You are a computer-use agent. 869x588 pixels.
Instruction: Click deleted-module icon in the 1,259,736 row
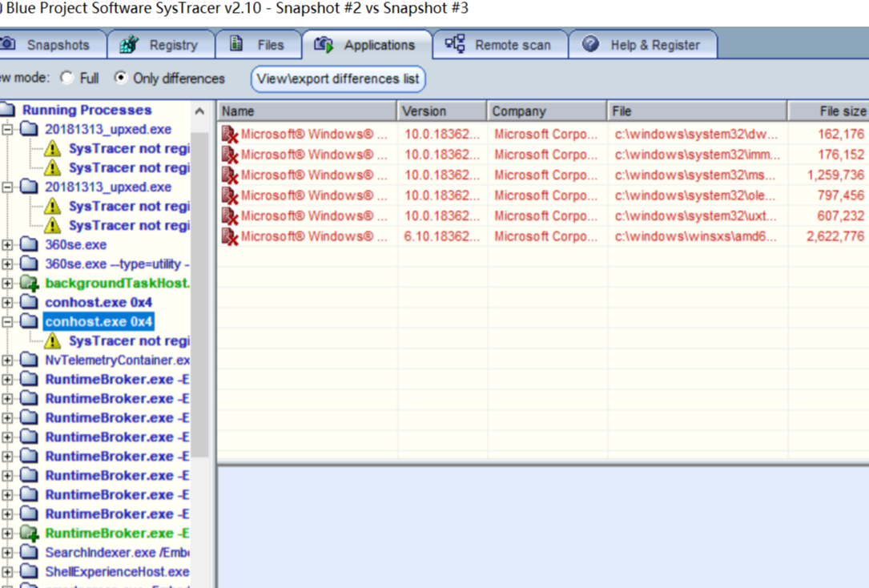point(229,175)
